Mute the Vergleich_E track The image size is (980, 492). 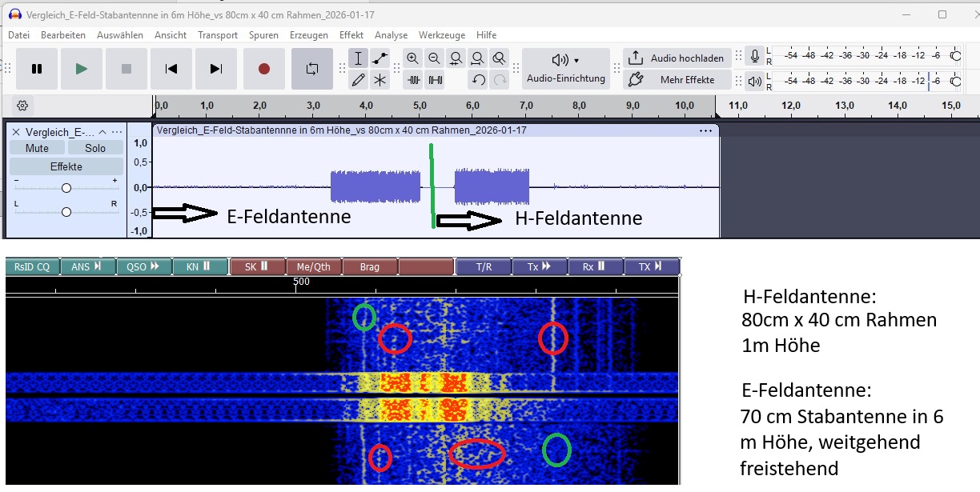[37, 148]
